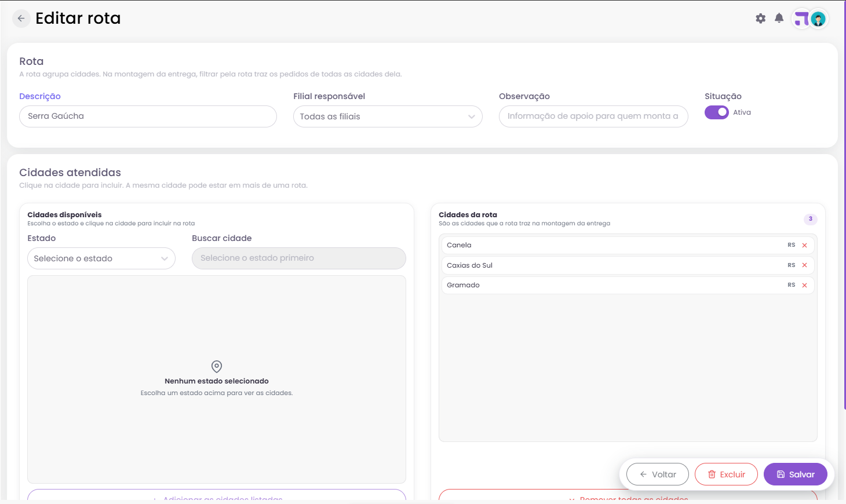Click into the Observação input field

pos(593,116)
